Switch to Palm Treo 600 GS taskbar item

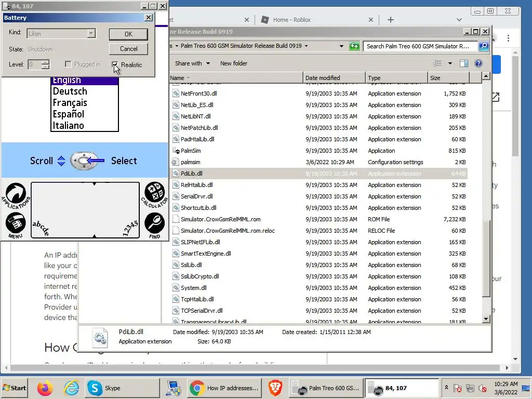[326, 388]
